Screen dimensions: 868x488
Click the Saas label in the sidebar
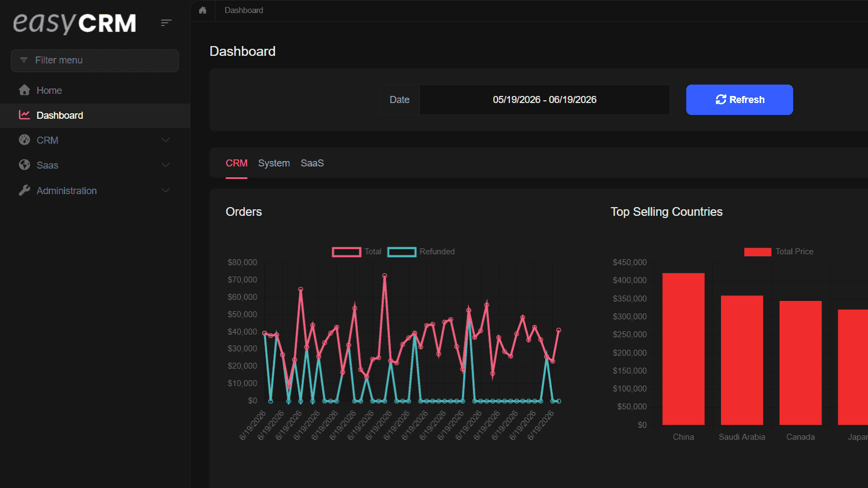tap(47, 165)
